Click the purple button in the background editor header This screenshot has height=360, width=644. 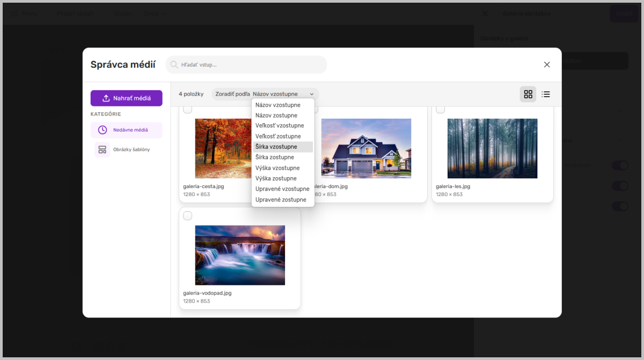pyautogui.click(x=624, y=13)
